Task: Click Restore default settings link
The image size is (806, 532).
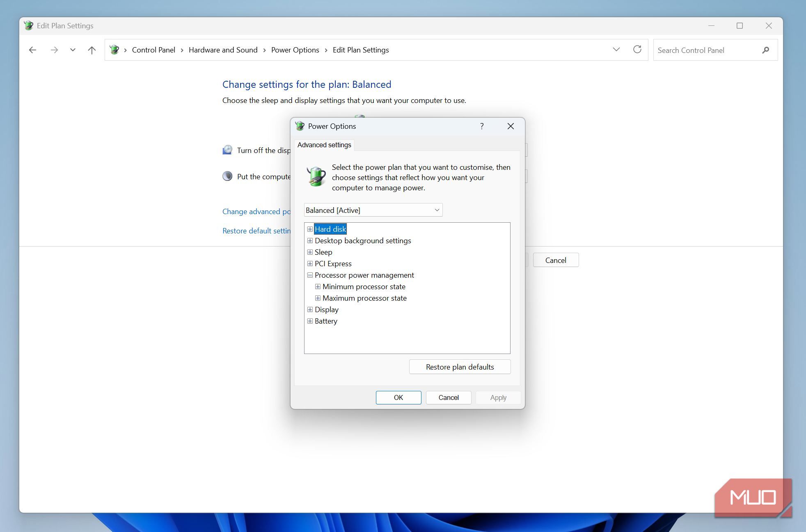Action: point(256,231)
